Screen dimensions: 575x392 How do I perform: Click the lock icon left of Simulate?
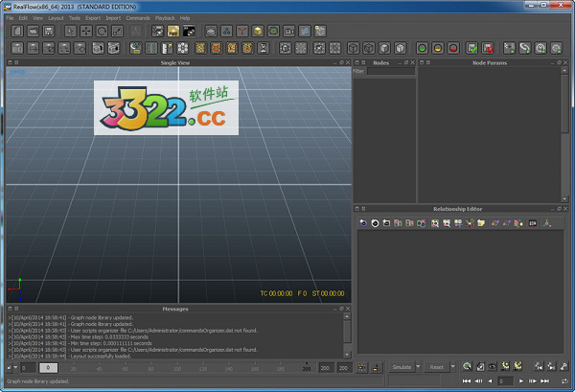pos(378,367)
